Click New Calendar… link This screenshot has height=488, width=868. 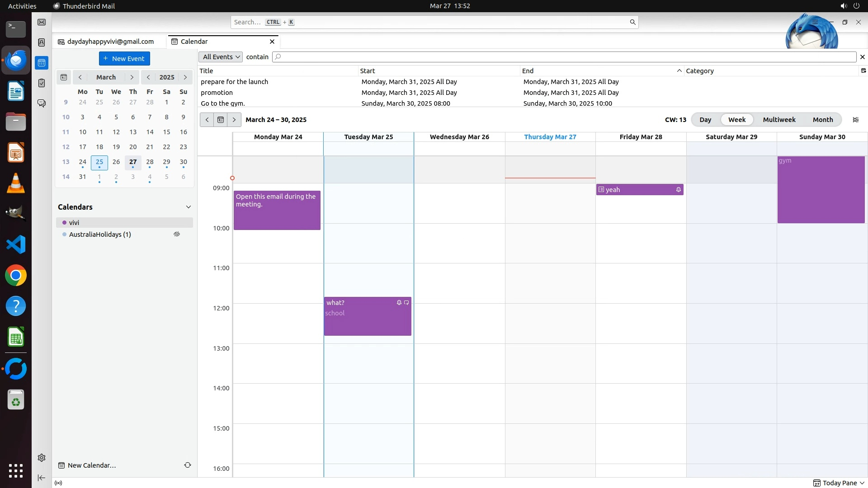pyautogui.click(x=91, y=465)
